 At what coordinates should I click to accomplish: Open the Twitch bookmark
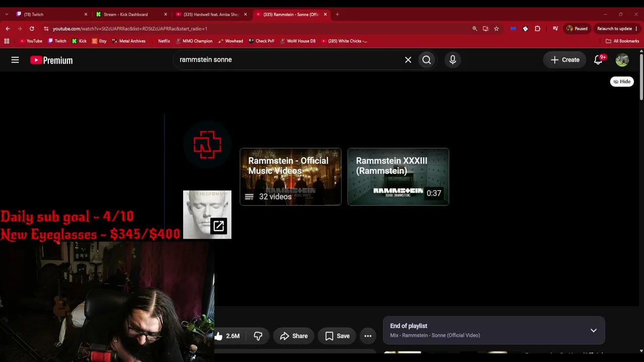point(57,41)
